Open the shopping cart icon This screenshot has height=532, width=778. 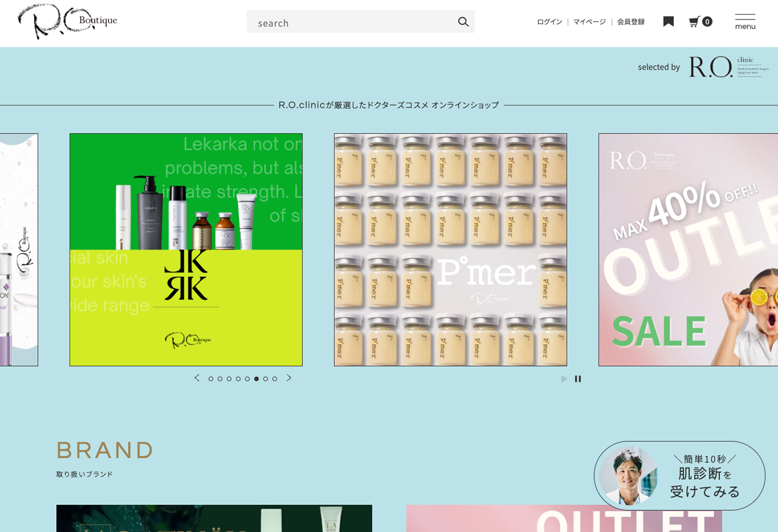click(694, 21)
